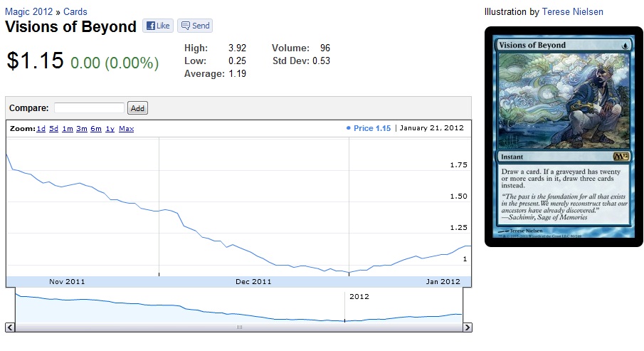Set chart zoom to 5d
The image size is (644, 351).
[x=54, y=129]
